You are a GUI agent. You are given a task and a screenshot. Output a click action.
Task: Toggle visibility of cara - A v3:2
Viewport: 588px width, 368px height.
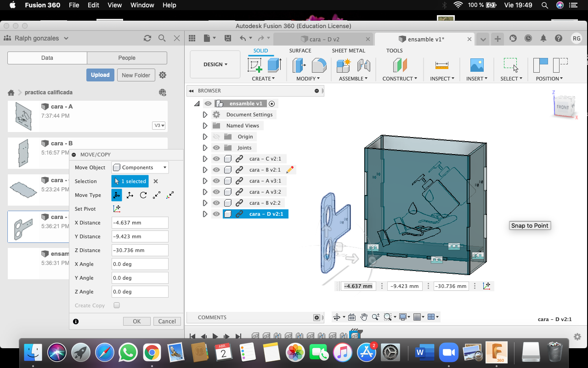point(216,192)
